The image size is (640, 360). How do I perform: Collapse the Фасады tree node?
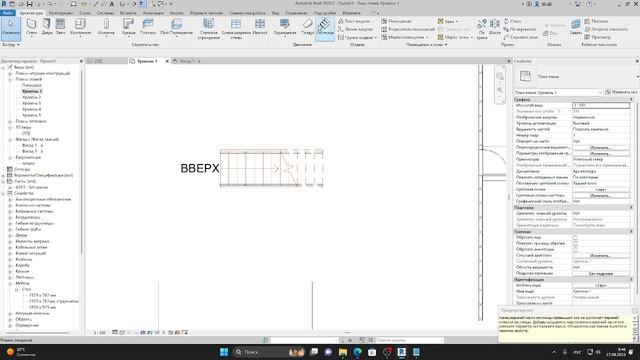[x=10, y=139]
